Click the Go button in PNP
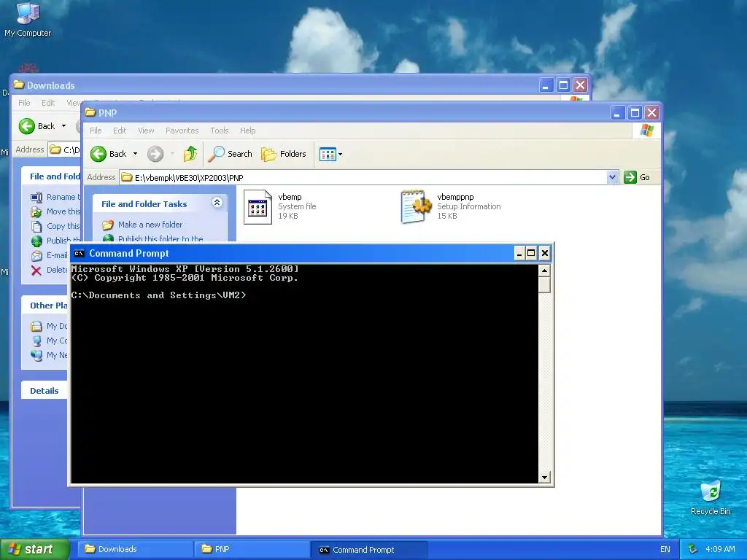The width and height of the screenshot is (747, 560). point(637,177)
